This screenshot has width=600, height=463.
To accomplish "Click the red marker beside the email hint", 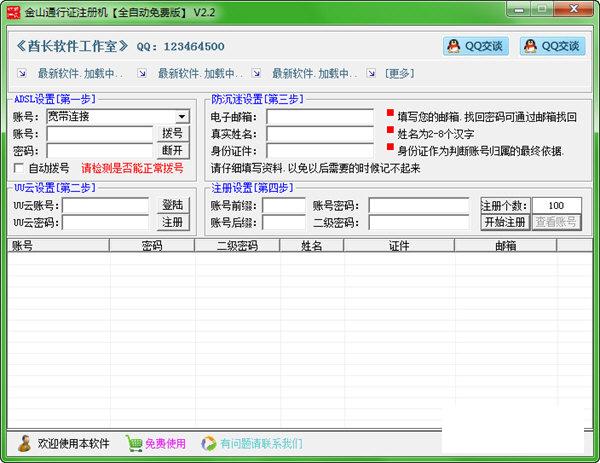I will click(390, 114).
